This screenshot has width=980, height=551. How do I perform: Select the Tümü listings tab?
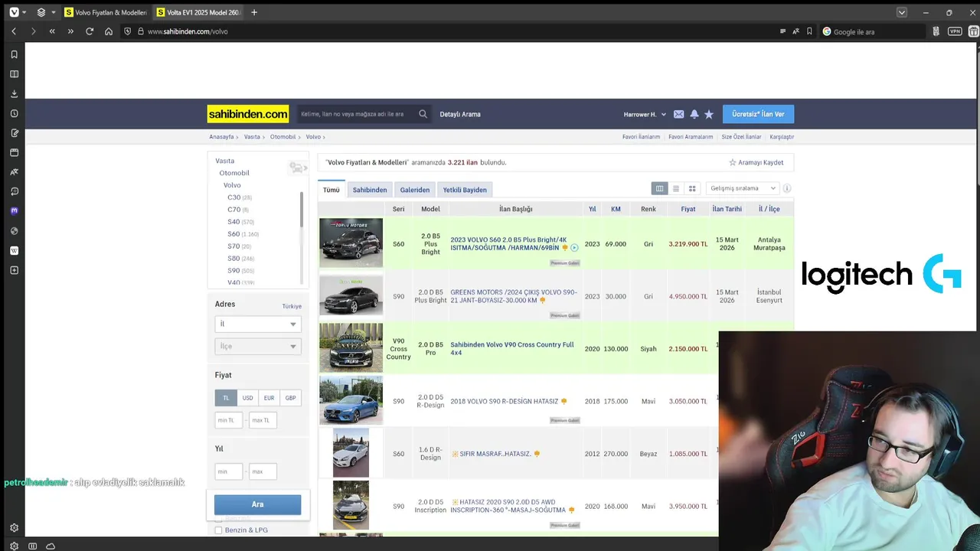[x=332, y=190]
